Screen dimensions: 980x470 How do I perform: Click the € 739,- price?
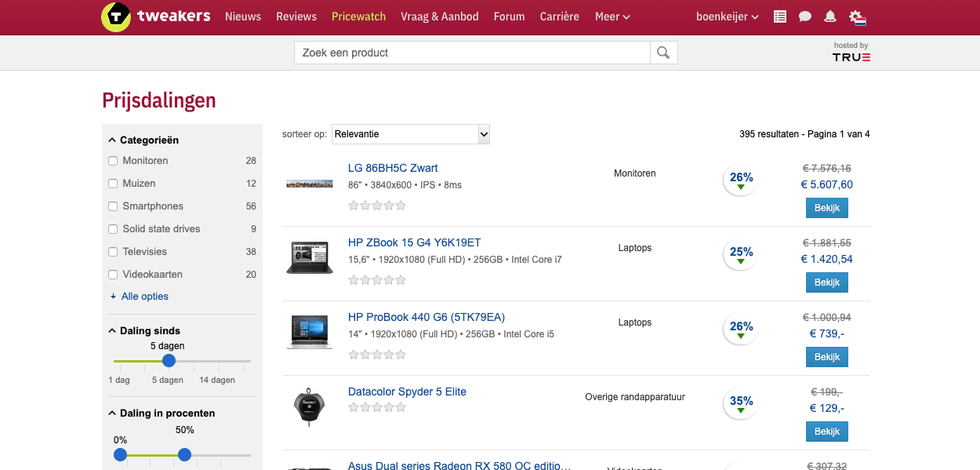pyautogui.click(x=826, y=334)
